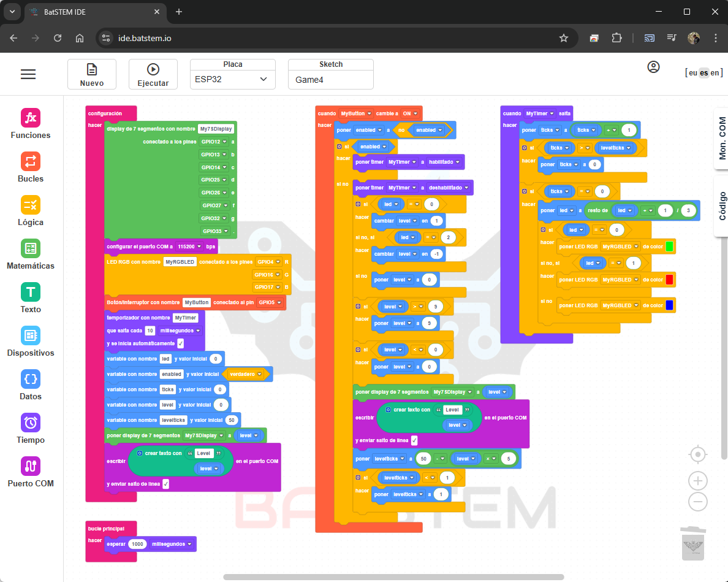Open the Lógica block category
The image size is (728, 582).
31,205
